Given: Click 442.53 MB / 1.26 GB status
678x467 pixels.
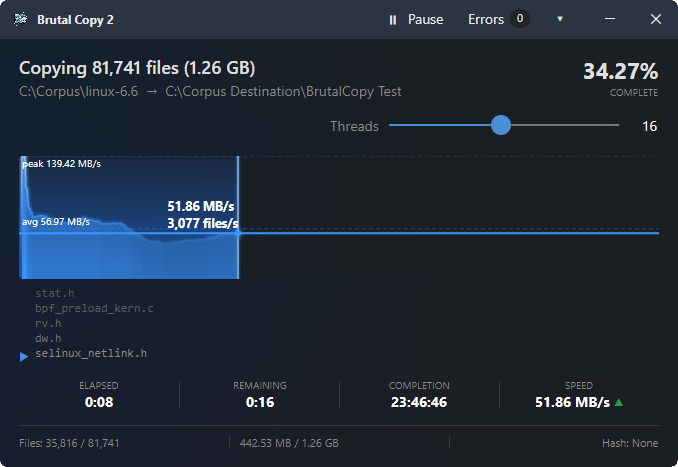Looking at the screenshot, I should tap(289, 443).
